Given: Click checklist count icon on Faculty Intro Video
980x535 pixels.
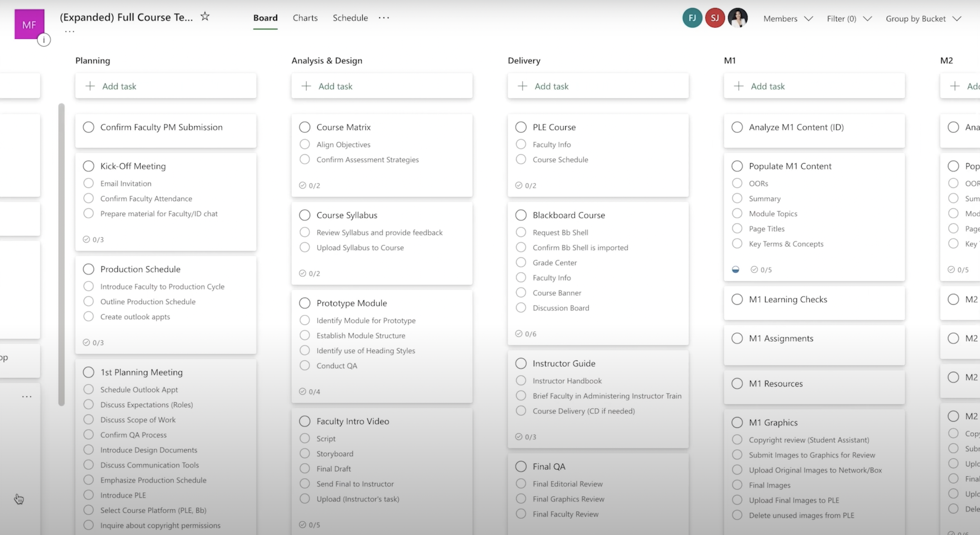Looking at the screenshot, I should (302, 524).
